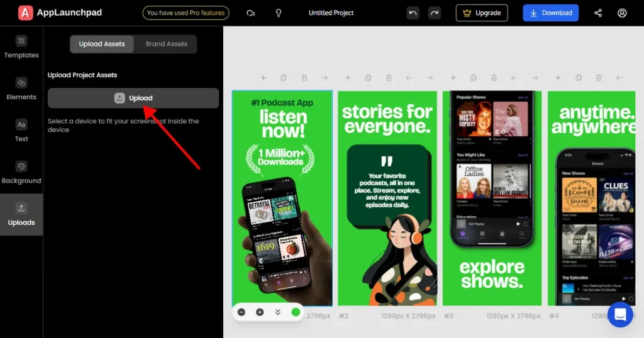
Task: Move screenshot #4 to the left
Action: pos(619,77)
